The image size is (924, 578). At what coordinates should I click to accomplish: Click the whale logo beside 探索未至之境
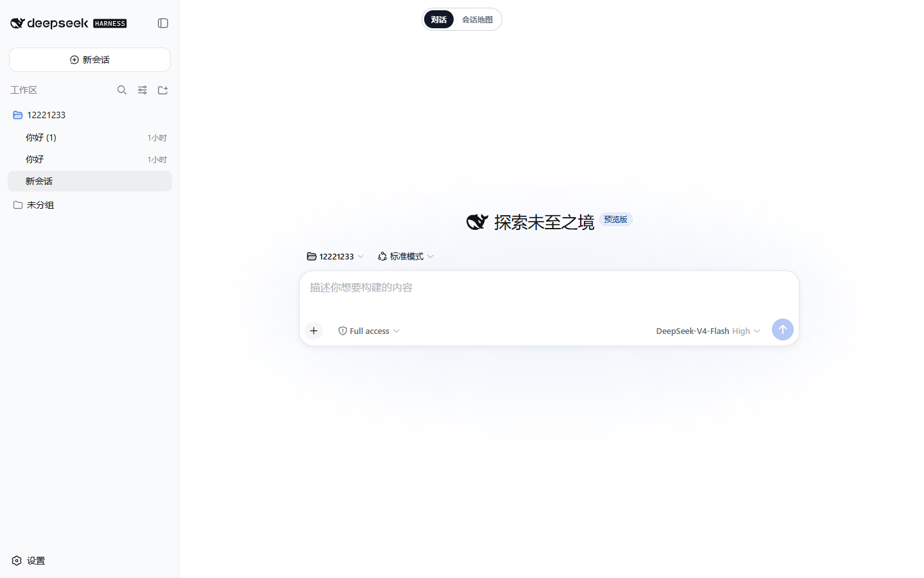(x=477, y=222)
